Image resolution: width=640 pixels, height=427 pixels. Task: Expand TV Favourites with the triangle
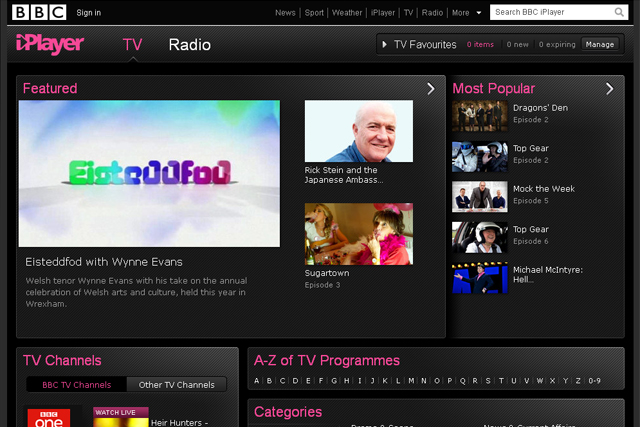[384, 44]
